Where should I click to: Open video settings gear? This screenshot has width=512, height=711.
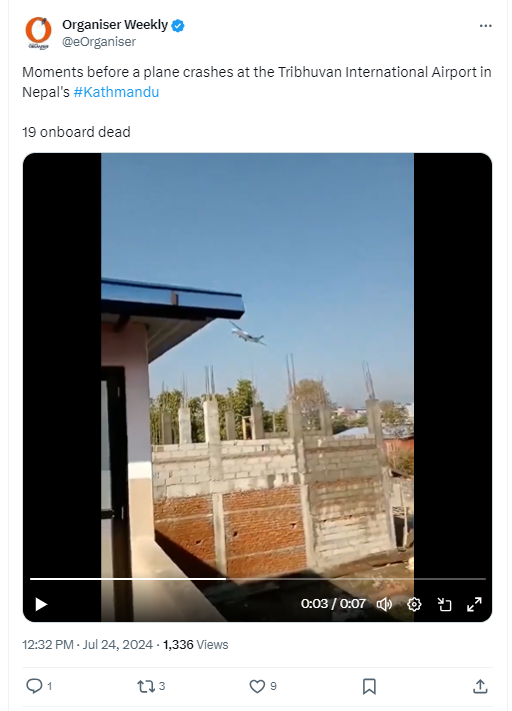(414, 604)
